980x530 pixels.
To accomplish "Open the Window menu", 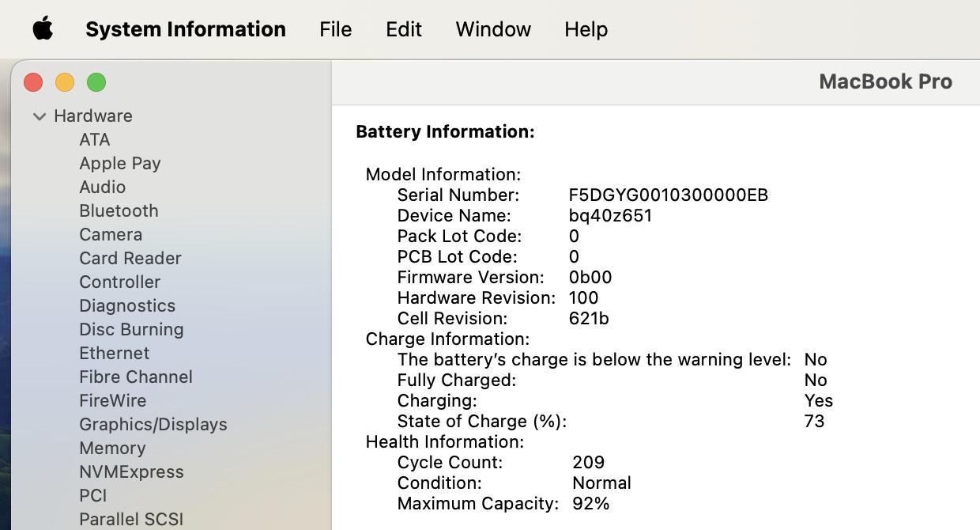I will point(493,29).
